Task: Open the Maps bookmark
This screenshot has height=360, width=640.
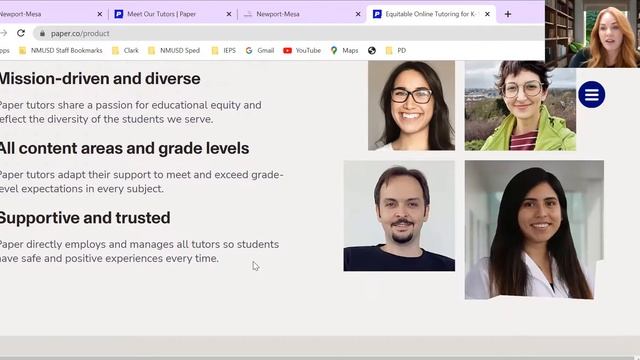Action: [x=345, y=51]
